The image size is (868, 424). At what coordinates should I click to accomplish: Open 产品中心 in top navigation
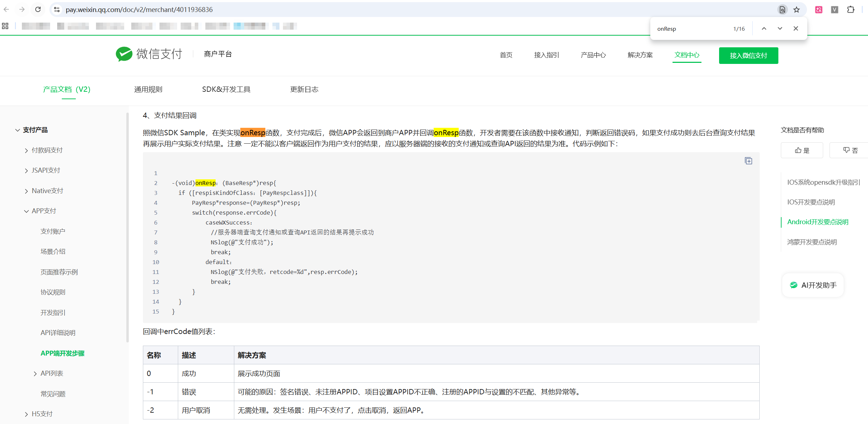(593, 55)
